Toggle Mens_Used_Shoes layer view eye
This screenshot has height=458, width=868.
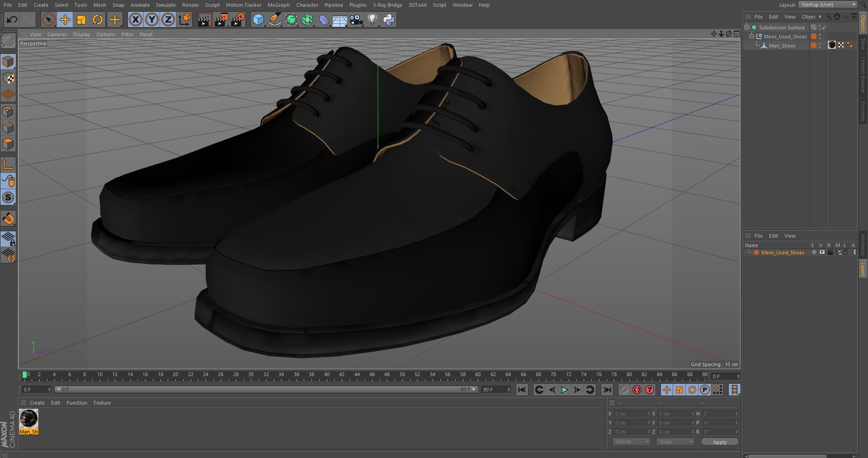(x=822, y=253)
